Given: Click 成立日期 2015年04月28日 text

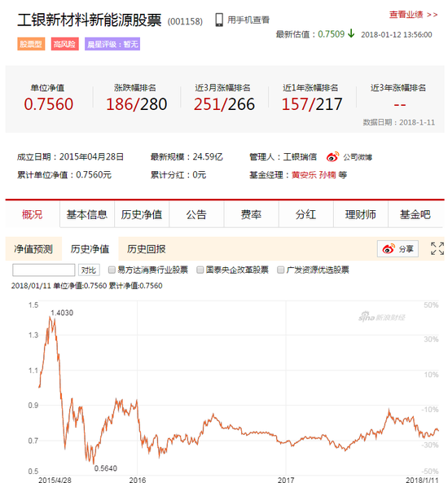Looking at the screenshot, I should 70,156.
